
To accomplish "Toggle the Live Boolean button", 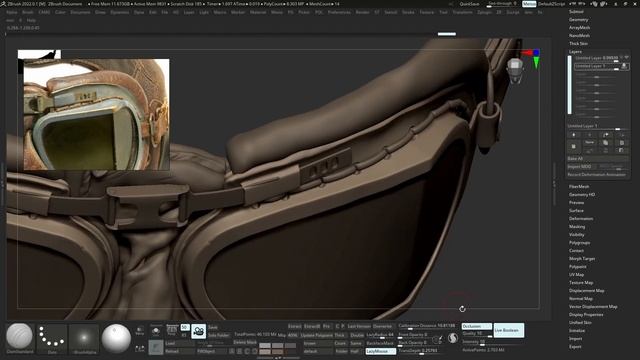I will point(509,330).
